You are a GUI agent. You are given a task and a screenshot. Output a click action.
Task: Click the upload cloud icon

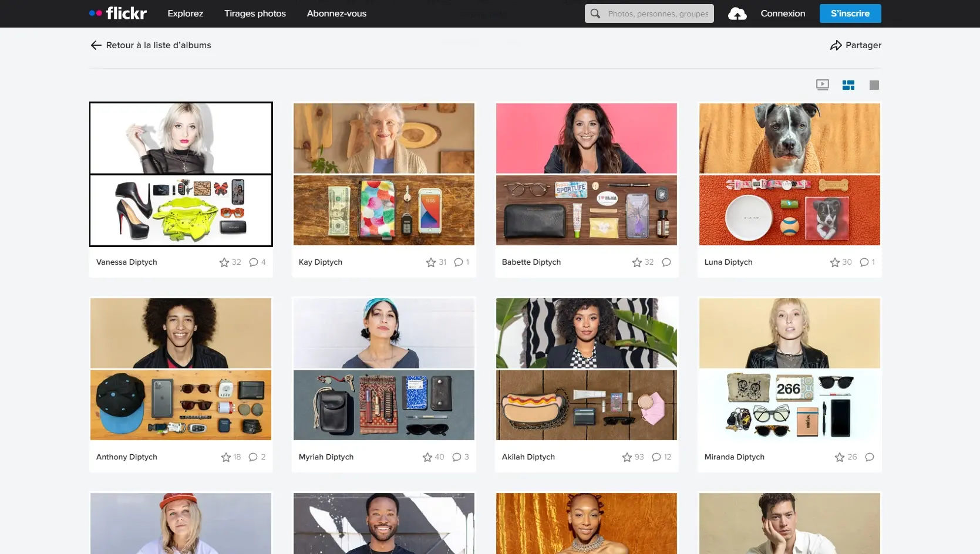coord(737,13)
